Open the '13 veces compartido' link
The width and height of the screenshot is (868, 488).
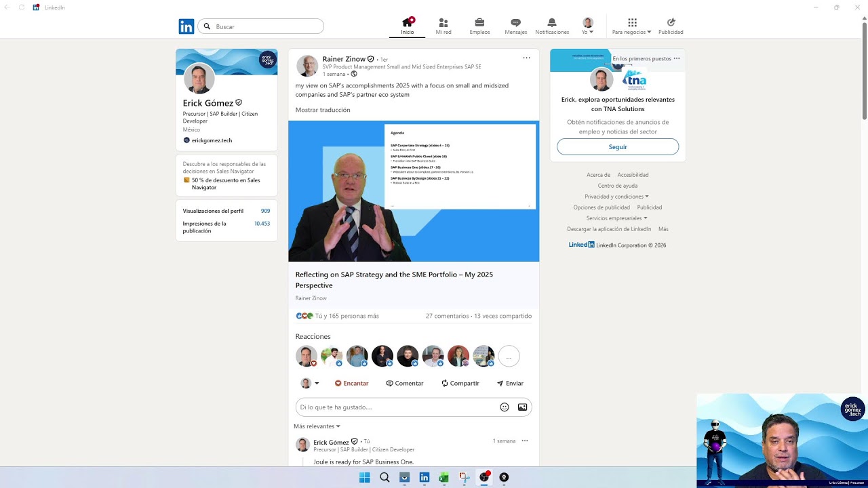click(x=502, y=316)
